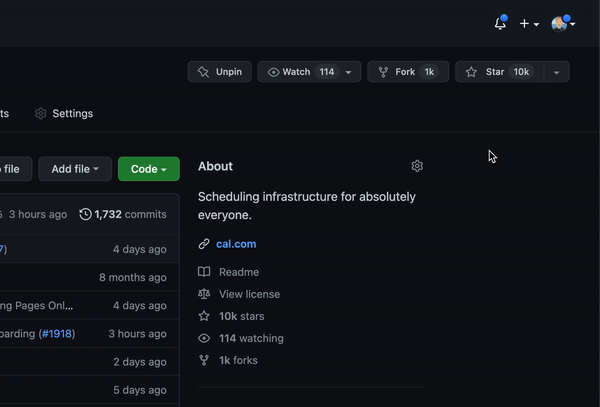
Task: Click the Readme book icon
Action: [204, 272]
